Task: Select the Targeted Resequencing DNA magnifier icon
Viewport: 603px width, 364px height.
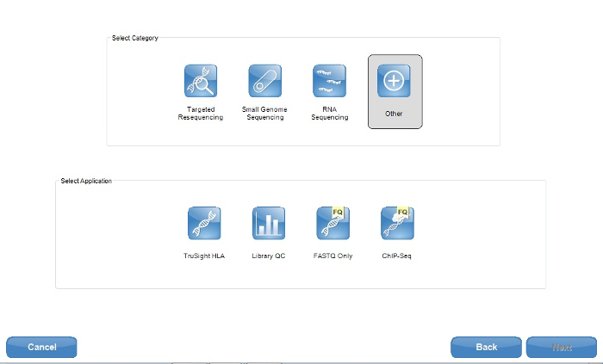Action: 201,81
